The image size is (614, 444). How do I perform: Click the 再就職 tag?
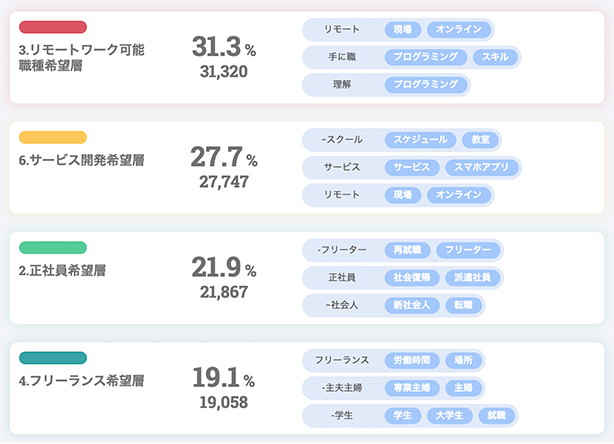pos(407,250)
